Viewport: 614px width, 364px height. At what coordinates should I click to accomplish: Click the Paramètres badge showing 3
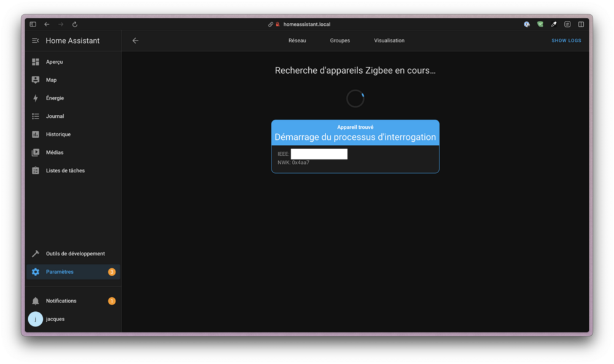(112, 272)
